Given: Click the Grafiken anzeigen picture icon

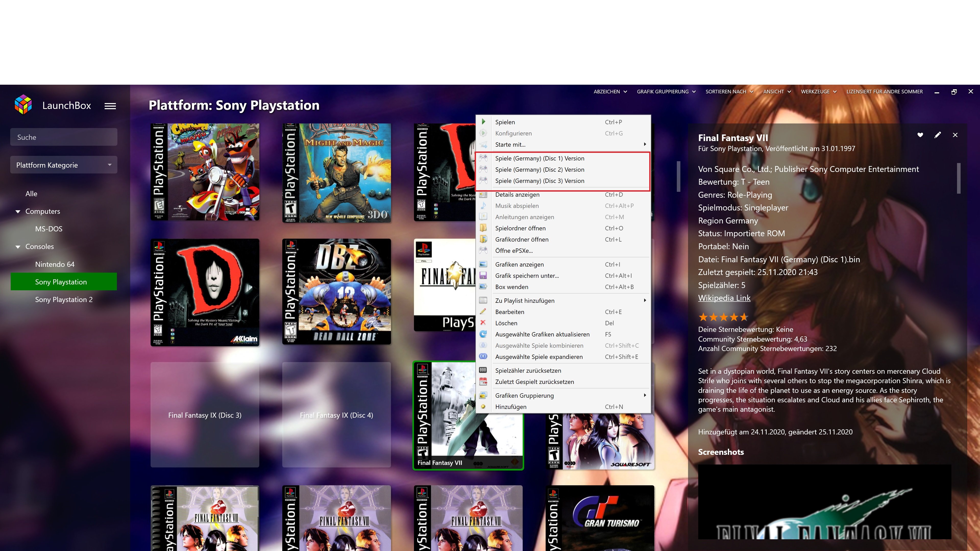Looking at the screenshot, I should [483, 264].
